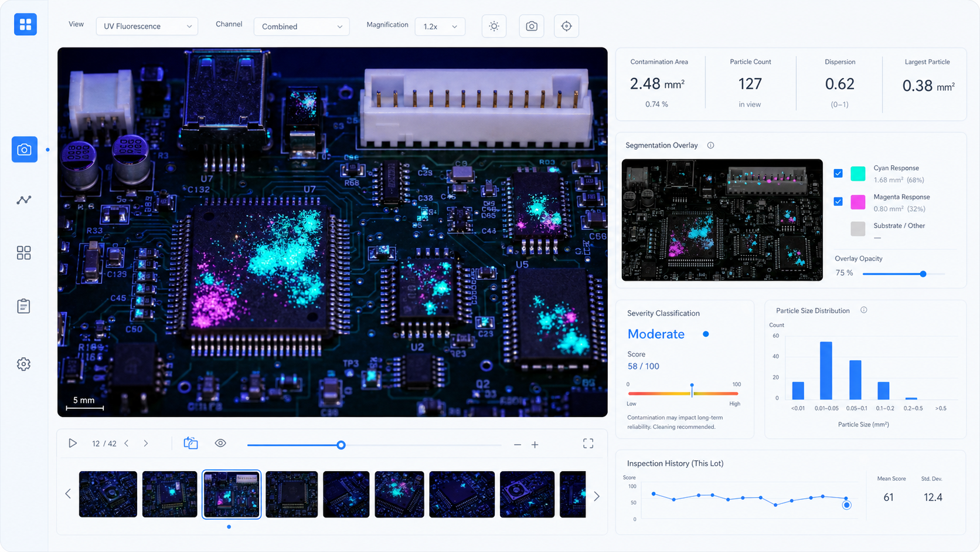This screenshot has height=552, width=980.
Task: Open the 1.2x magnification dropdown
Action: [440, 26]
